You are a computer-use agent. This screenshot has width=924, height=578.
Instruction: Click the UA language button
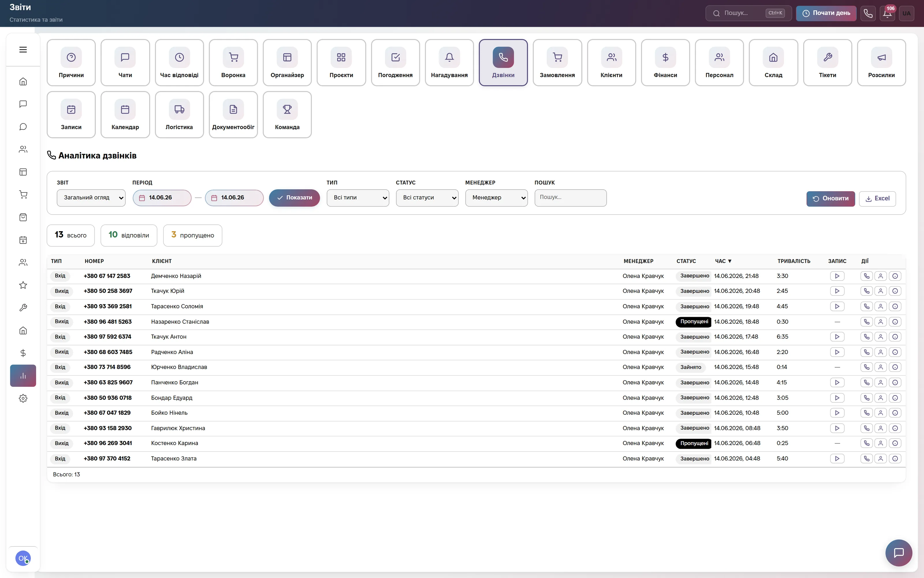906,13
